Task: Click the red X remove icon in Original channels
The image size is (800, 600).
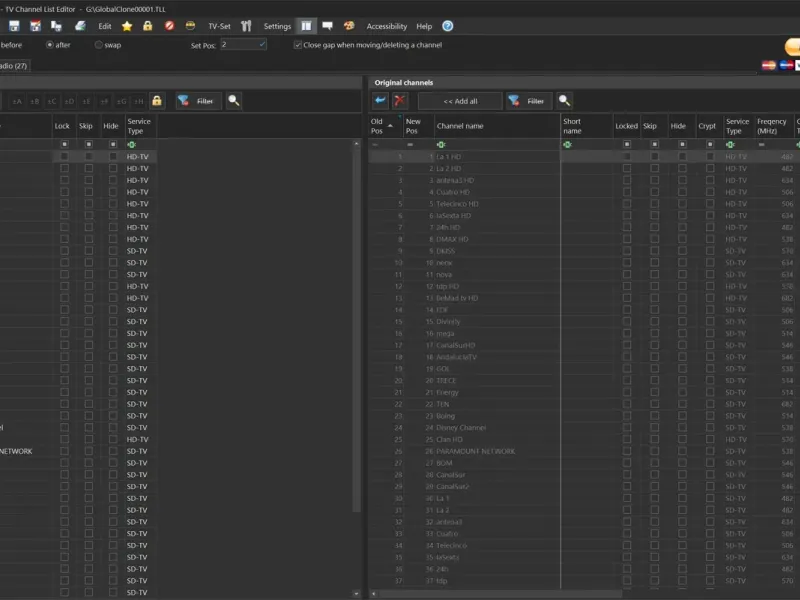Action: pos(400,101)
